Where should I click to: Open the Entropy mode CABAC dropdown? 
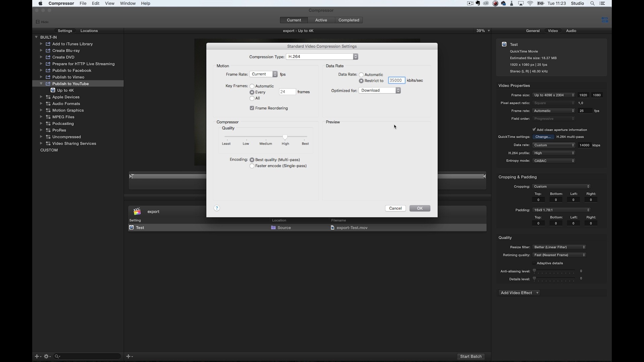(x=554, y=161)
